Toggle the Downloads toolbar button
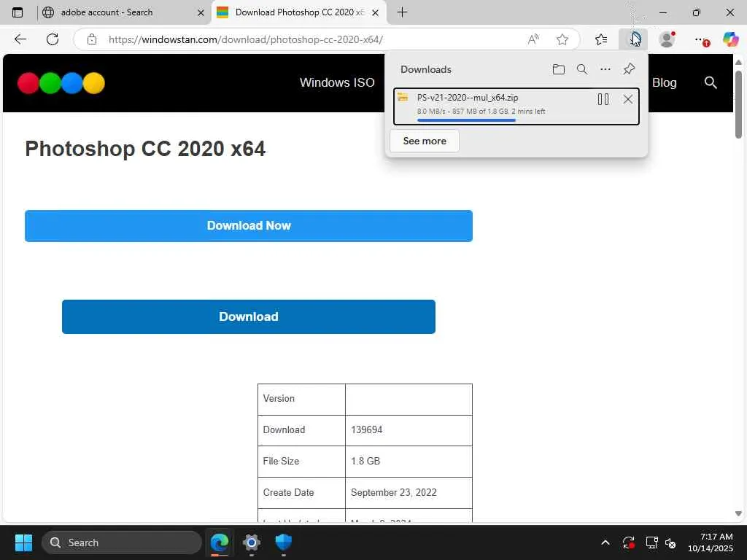Viewport: 747px width, 560px height. tap(633, 39)
